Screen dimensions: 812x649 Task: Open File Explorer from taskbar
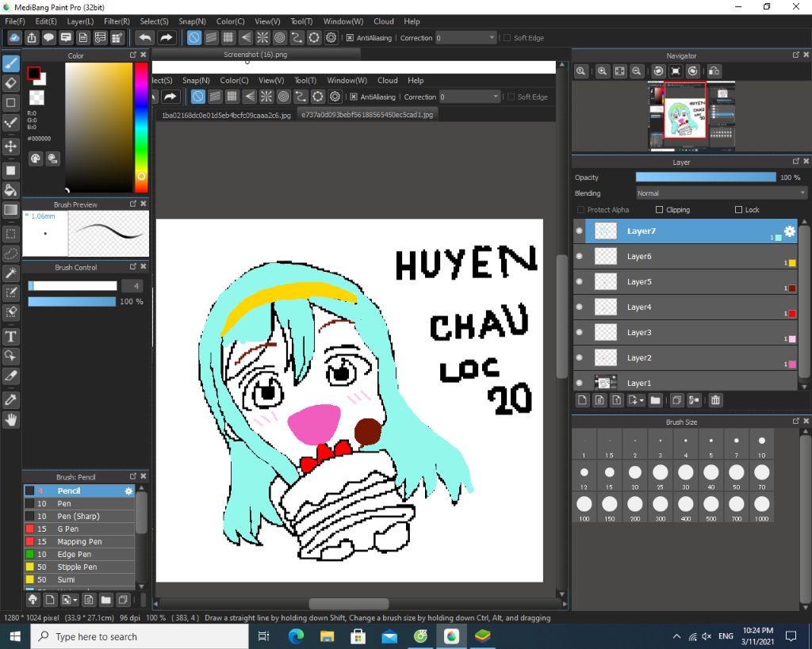(x=327, y=636)
